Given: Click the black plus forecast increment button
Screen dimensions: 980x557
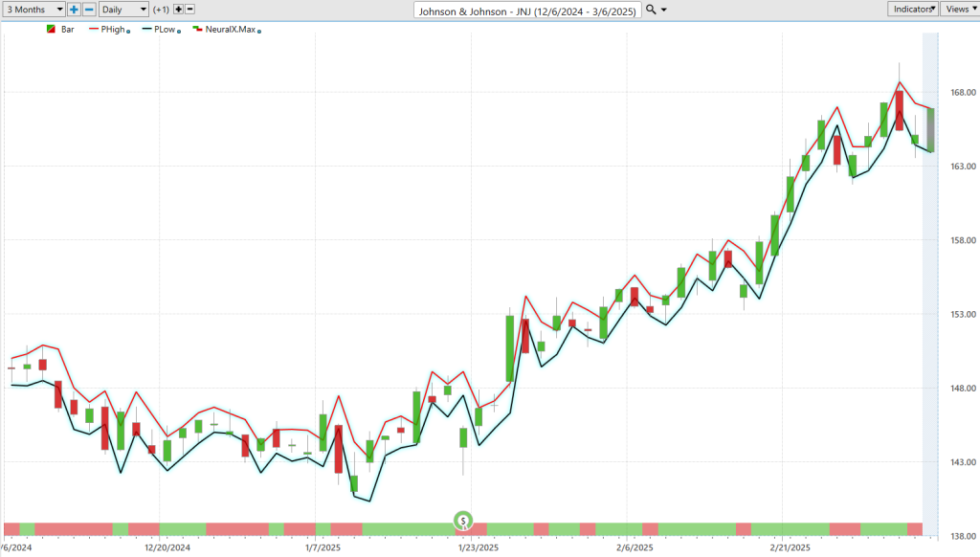Looking at the screenshot, I should click(x=178, y=10).
